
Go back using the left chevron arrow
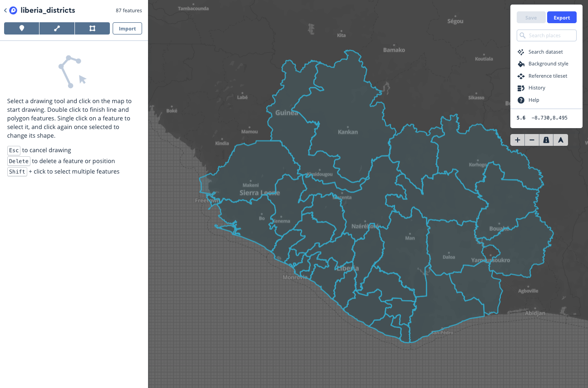(x=5, y=10)
